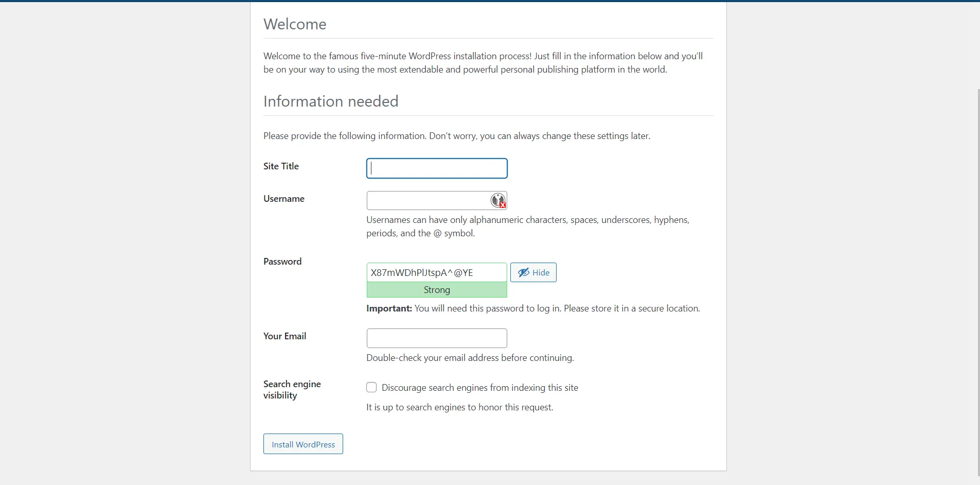The image size is (980, 485).
Task: Select the generated Password field
Action: [437, 272]
